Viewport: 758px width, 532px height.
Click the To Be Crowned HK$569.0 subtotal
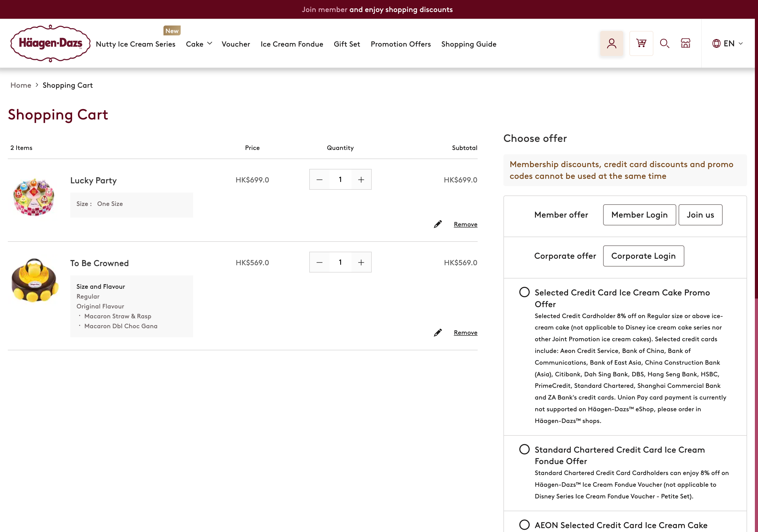[460, 263]
